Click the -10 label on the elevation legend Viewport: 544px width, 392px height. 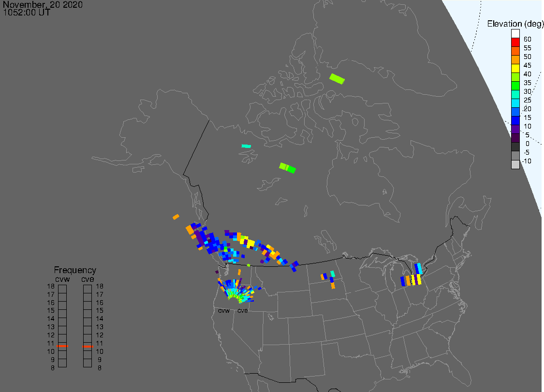coord(527,161)
